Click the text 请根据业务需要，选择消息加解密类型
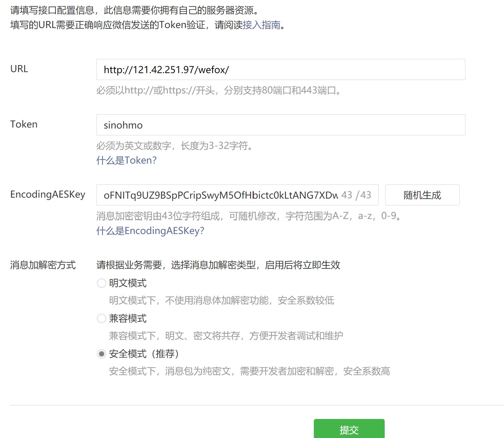This screenshot has height=438, width=504. point(218,265)
